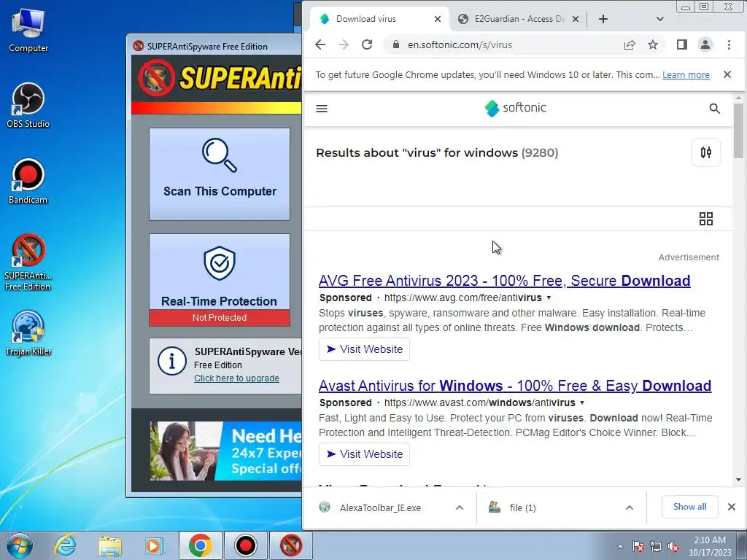
Task: Open the SUPERAntiSpyware Free Edition desktop shortcut
Action: tap(28, 262)
